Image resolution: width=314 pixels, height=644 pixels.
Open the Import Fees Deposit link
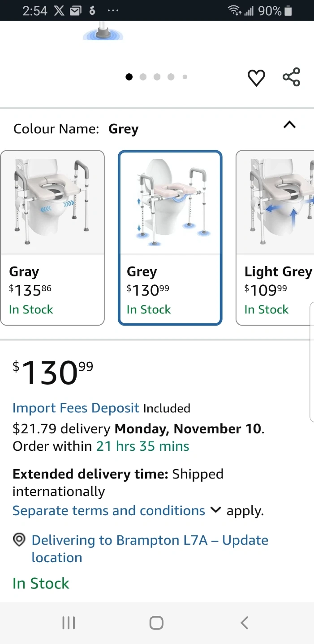point(76,408)
